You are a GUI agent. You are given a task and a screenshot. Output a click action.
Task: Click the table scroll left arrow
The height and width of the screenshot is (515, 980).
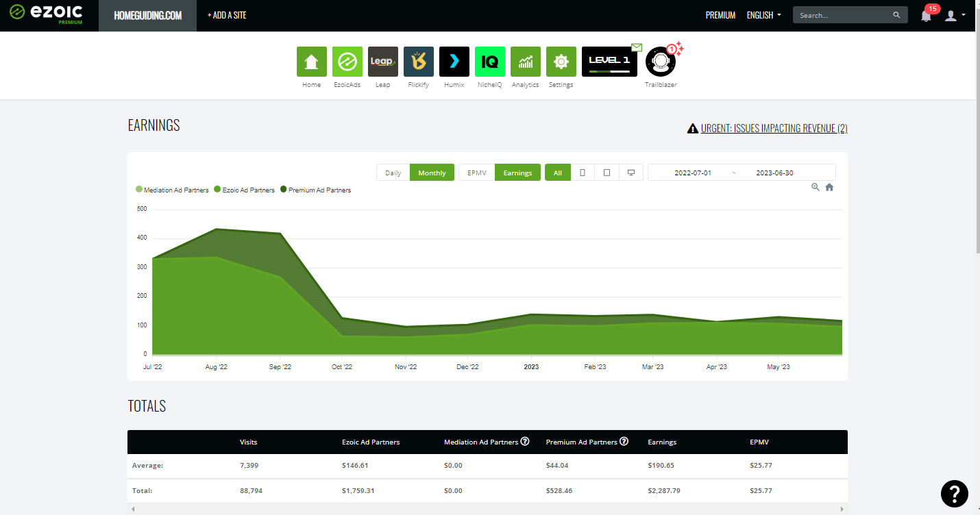(x=132, y=509)
